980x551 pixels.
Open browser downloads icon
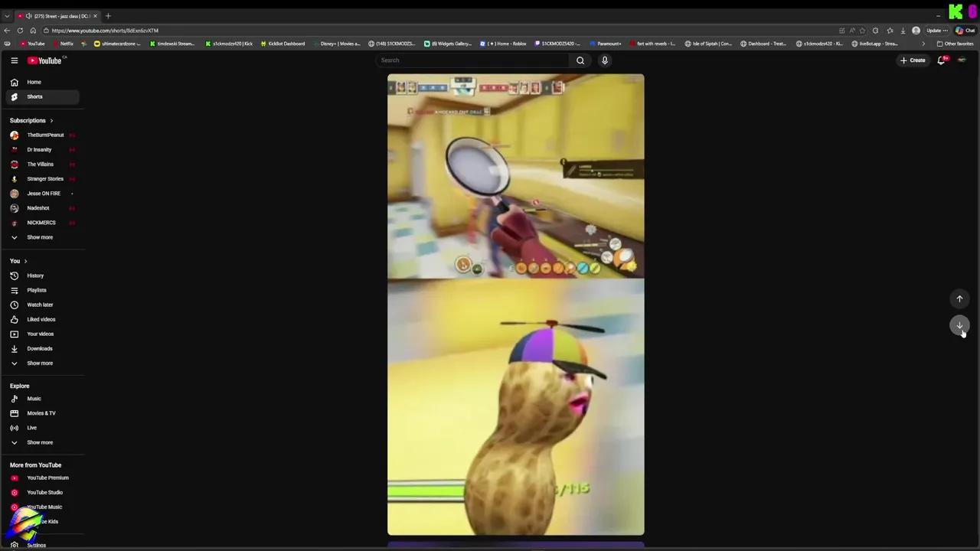903,31
